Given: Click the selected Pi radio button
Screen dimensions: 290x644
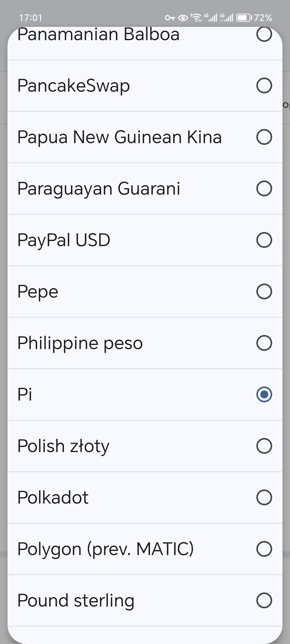Looking at the screenshot, I should point(264,395).
